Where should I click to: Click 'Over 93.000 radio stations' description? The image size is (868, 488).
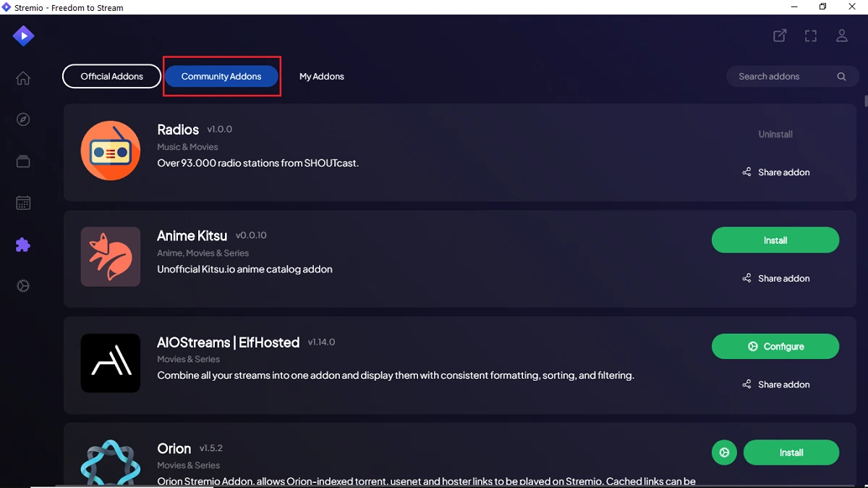click(x=258, y=163)
